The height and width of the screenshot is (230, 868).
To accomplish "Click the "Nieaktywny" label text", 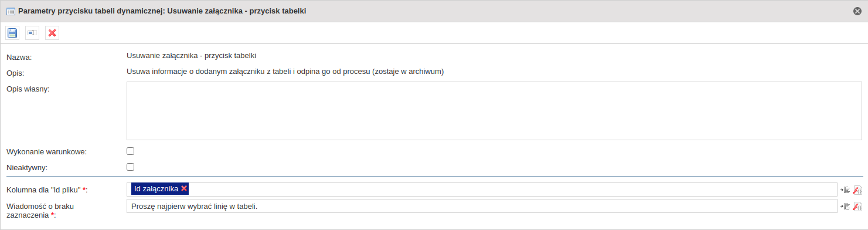I will (x=27, y=168).
